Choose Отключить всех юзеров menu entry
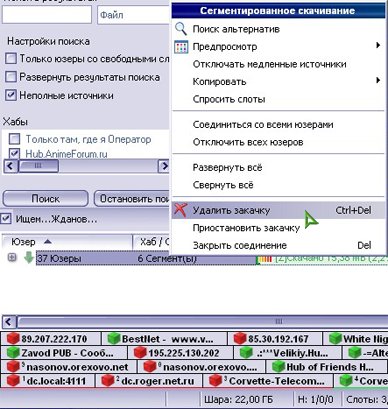This screenshot has width=388, height=409. click(248, 142)
